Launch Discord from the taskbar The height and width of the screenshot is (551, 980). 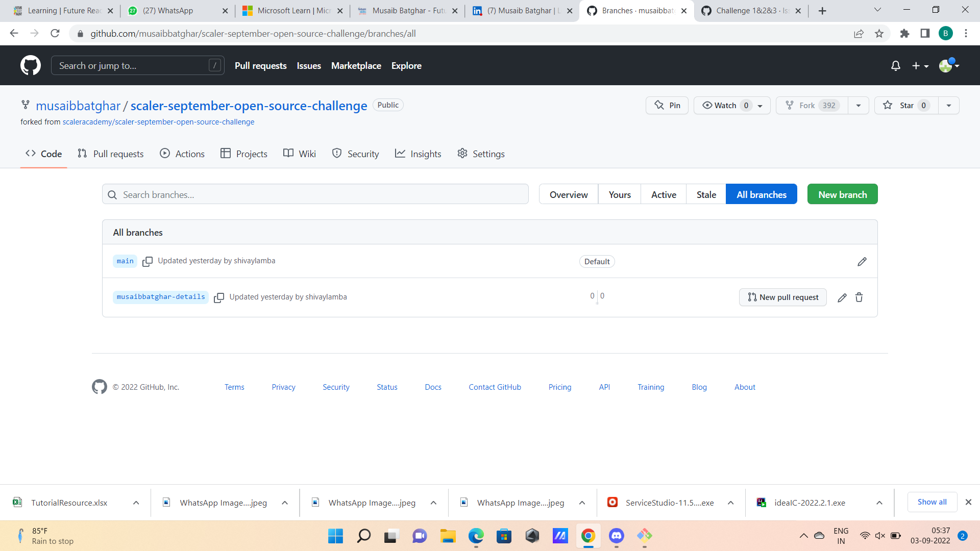[616, 536]
